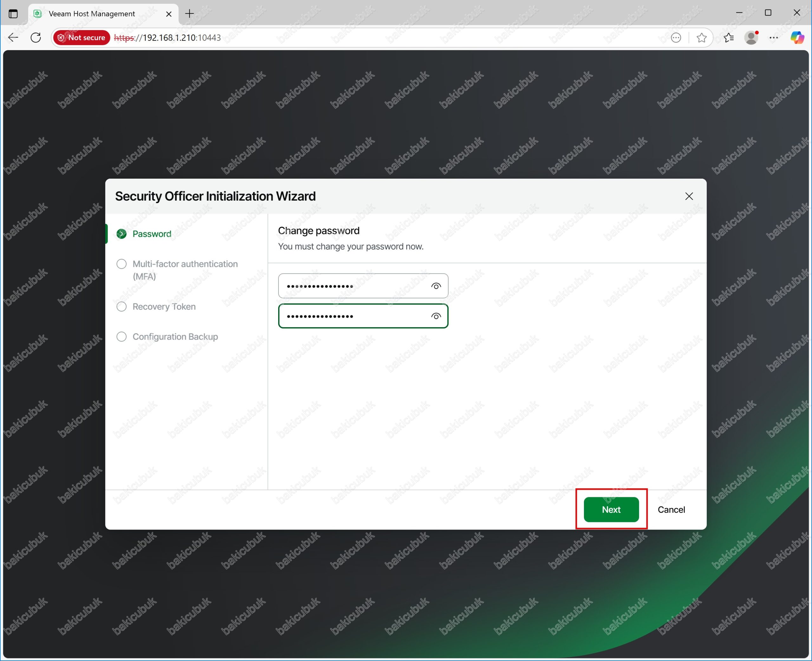Open the tab actions menu icon

tap(13, 14)
